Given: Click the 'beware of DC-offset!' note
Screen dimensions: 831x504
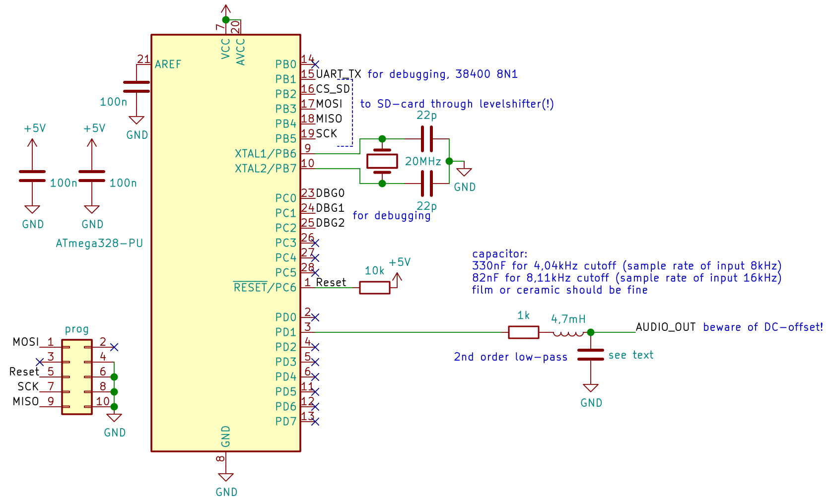Looking at the screenshot, I should point(763,327).
